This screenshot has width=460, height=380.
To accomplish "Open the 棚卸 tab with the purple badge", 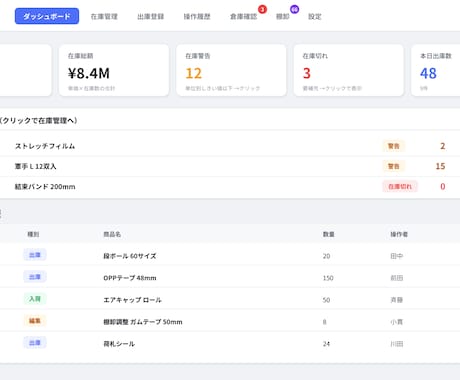I will tap(283, 17).
